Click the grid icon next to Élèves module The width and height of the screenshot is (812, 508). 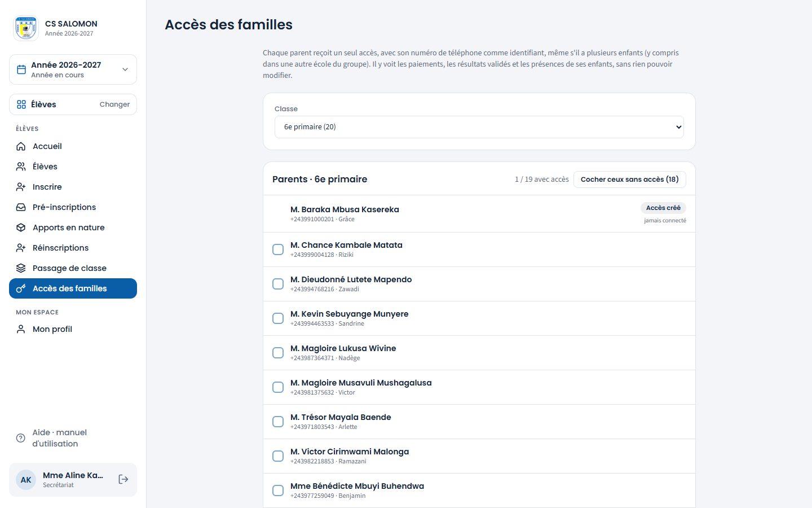(21, 104)
